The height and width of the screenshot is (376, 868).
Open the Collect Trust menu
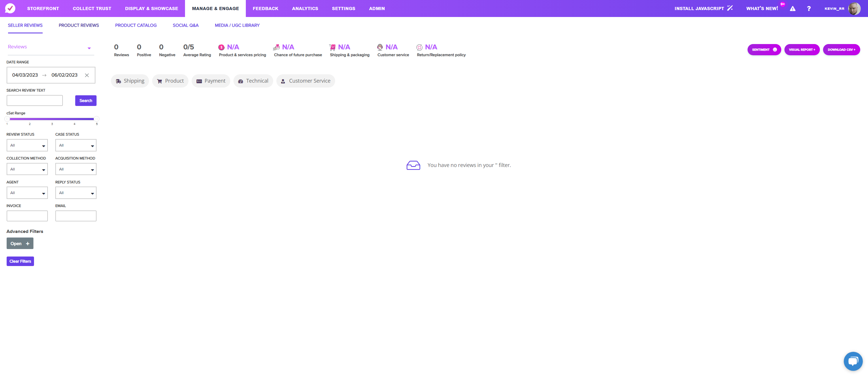coord(92,8)
